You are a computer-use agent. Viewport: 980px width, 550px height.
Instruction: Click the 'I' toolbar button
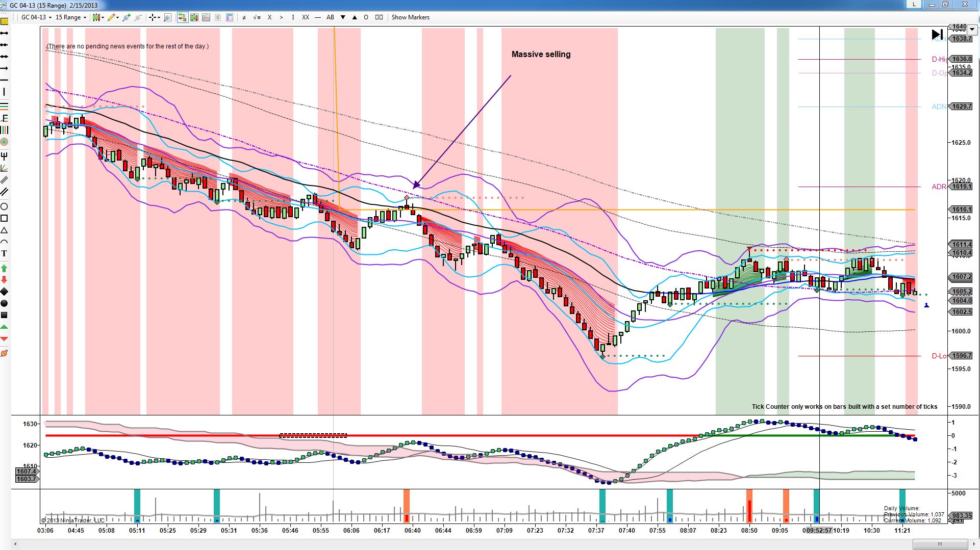293,17
